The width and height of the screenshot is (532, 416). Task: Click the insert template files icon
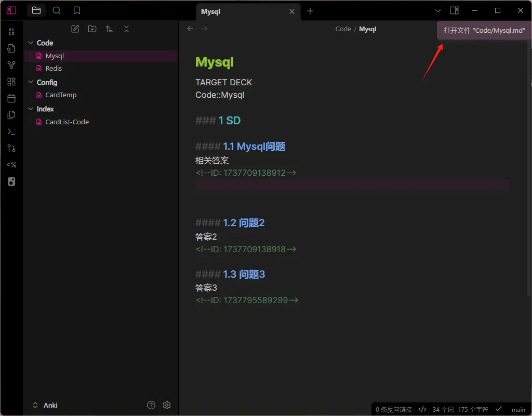click(11, 115)
